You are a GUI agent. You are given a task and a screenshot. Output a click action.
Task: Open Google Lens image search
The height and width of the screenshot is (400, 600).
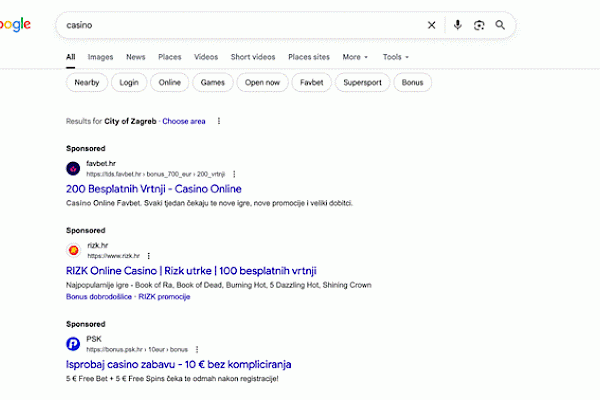pos(479,25)
